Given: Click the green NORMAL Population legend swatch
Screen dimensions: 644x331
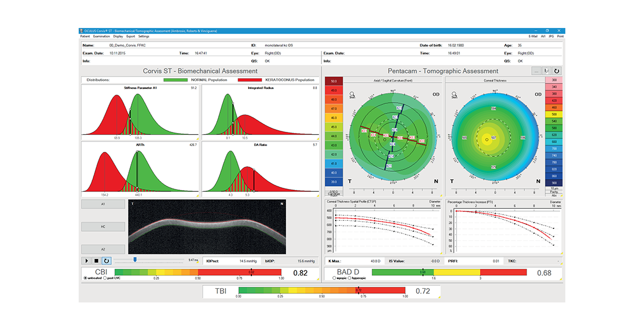Looking at the screenshot, I should click(x=176, y=80).
